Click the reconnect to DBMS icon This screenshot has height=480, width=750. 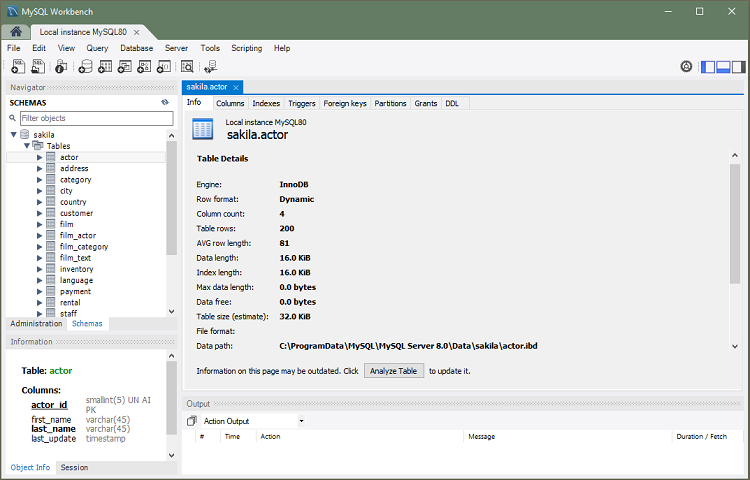pyautogui.click(x=210, y=67)
